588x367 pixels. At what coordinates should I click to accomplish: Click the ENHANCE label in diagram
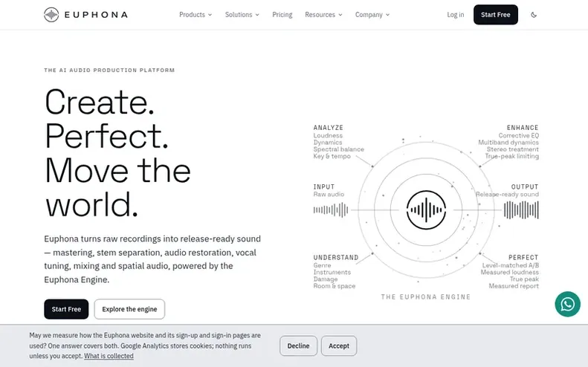coord(523,128)
